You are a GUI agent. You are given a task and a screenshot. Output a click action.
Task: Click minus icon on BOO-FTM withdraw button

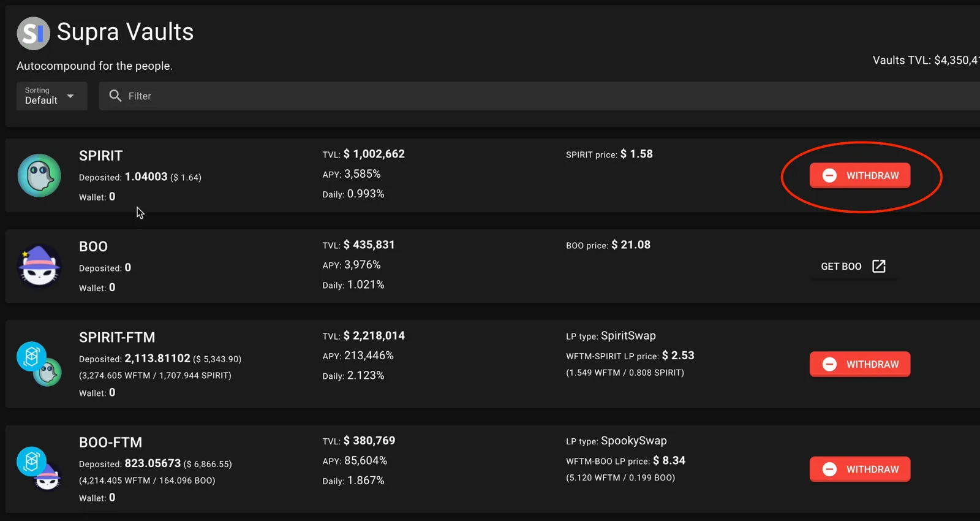829,469
